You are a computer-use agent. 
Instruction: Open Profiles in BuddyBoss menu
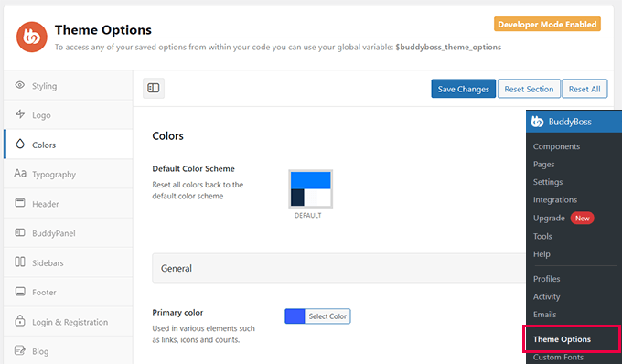[546, 279]
